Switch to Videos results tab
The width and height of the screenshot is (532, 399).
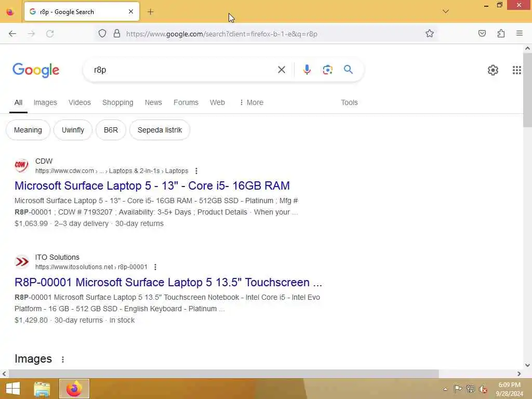(79, 102)
